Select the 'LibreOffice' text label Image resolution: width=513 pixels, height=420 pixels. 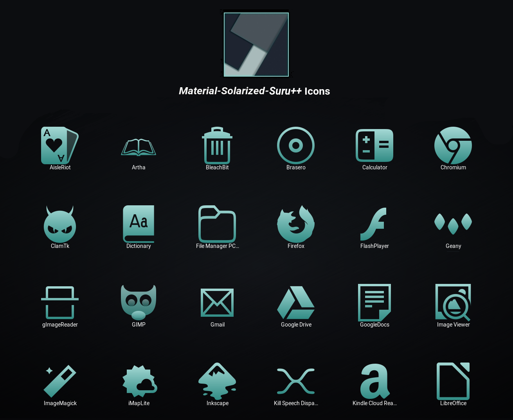pyautogui.click(x=453, y=403)
